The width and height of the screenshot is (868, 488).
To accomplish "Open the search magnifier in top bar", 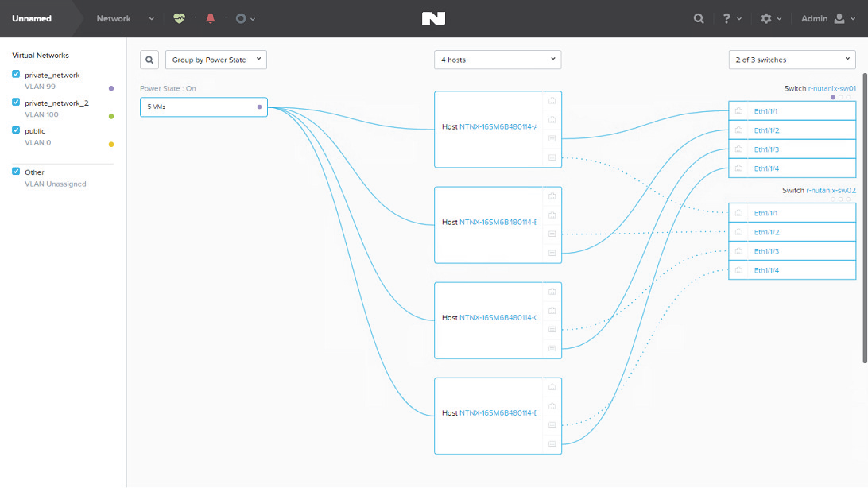I will [x=699, y=18].
